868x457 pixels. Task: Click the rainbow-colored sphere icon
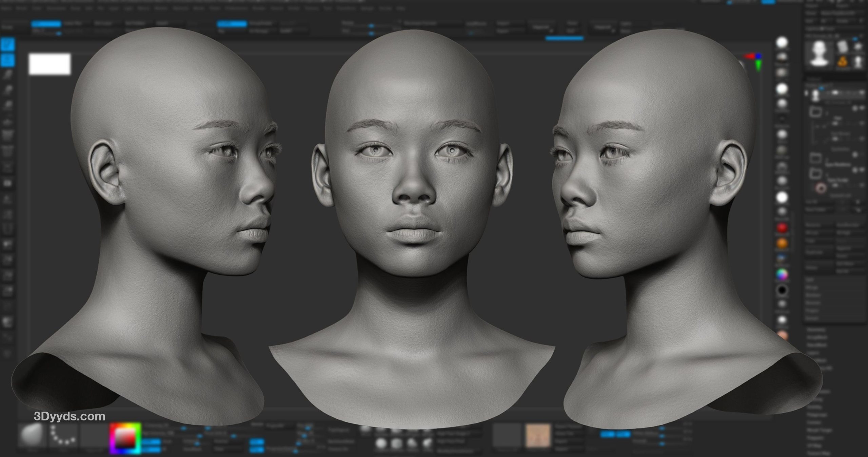[x=782, y=274]
